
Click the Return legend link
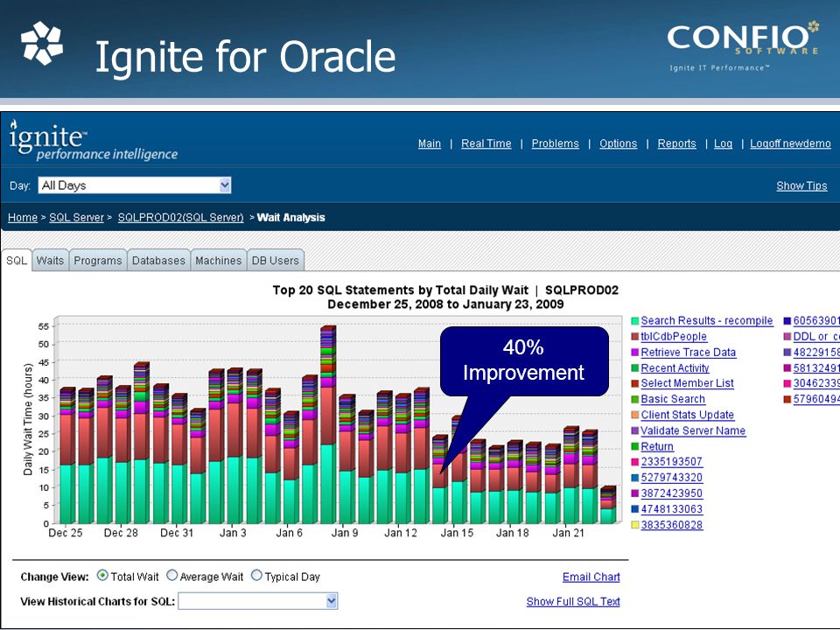pos(657,446)
